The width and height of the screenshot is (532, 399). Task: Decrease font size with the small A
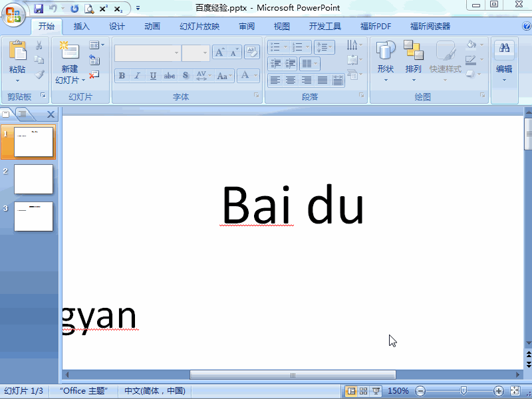[235, 52]
